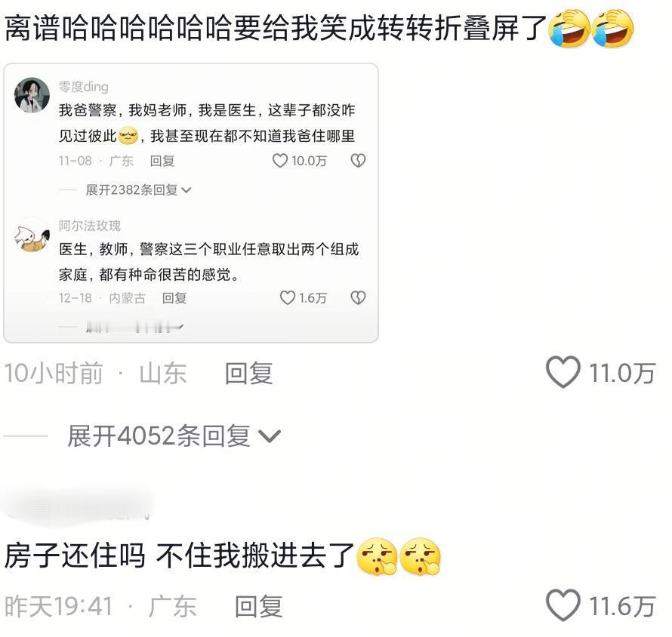Open 阿尔法玫瑰's profile avatar
This screenshot has height=637, width=672.
pos(32,235)
